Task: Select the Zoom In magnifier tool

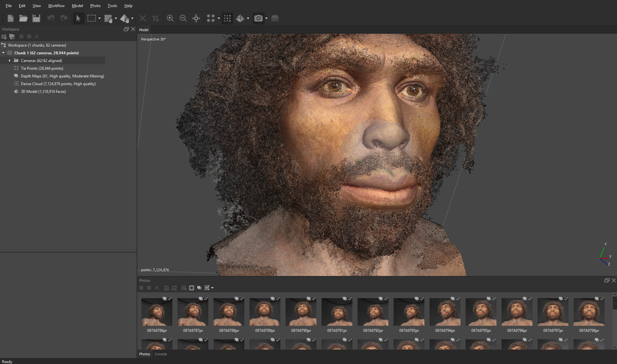Action: tap(170, 18)
